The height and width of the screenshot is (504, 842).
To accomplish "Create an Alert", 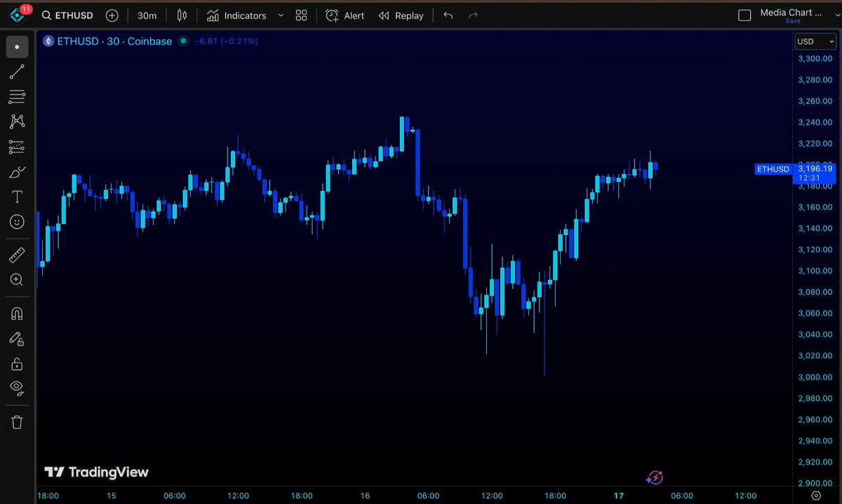I will (x=345, y=15).
